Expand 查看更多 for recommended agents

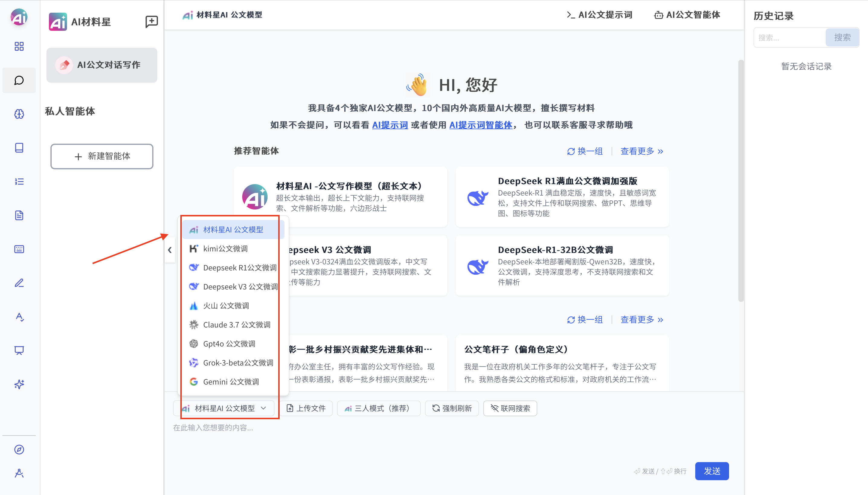coord(641,151)
